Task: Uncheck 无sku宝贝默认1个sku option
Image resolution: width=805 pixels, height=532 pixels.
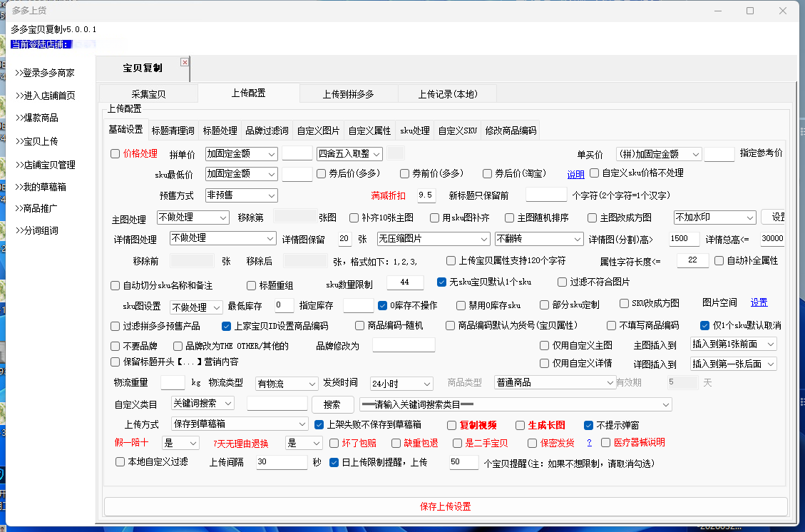Action: click(x=442, y=282)
